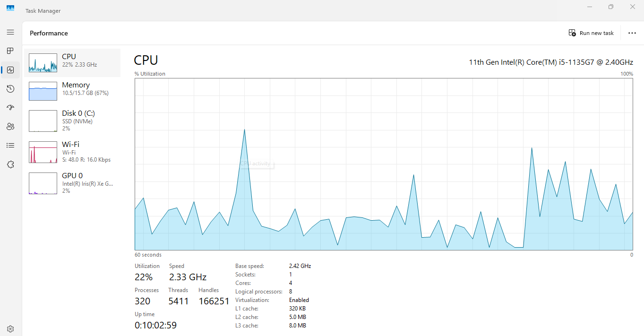Select the Memory performance item
Screen dimensions: 644x336
coord(72,91)
